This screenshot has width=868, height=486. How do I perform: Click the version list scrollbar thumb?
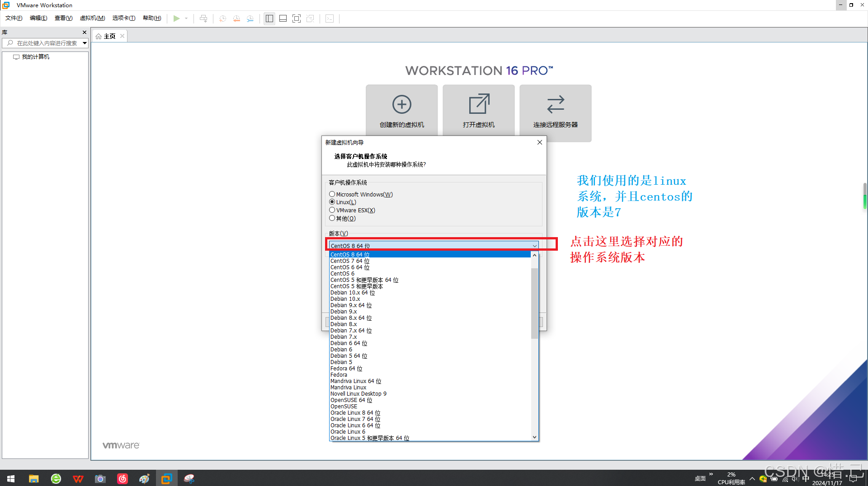(x=534, y=303)
